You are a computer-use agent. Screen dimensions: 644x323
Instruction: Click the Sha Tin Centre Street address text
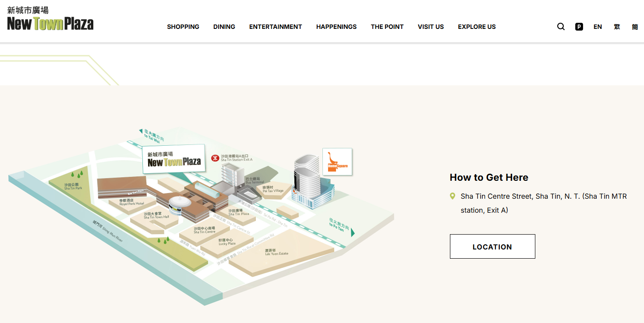(544, 203)
